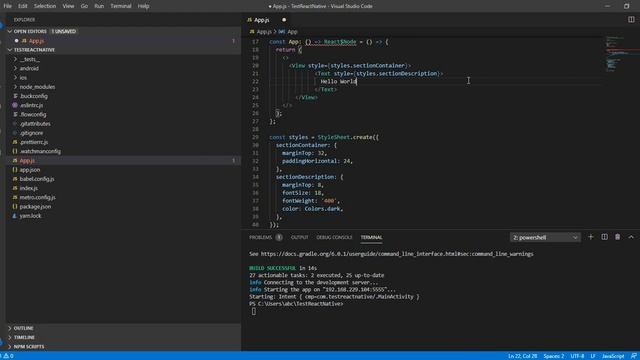
Task: Expand the android folder
Action: click(29, 69)
